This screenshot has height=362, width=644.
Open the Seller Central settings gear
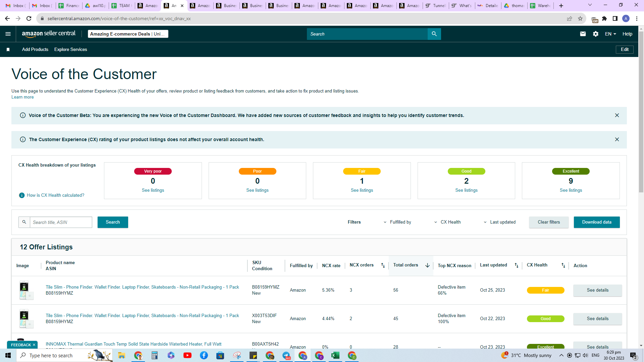tap(596, 34)
